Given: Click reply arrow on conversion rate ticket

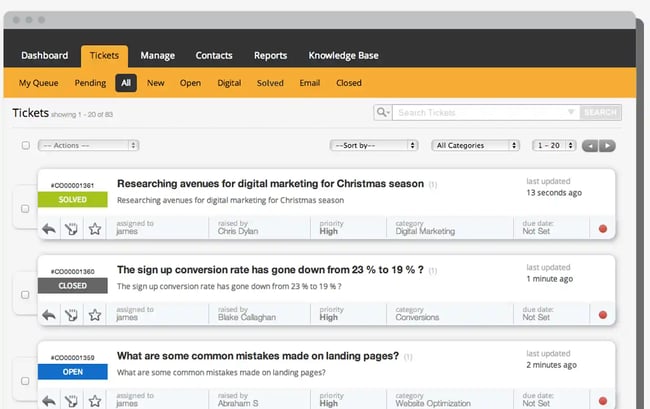Looking at the screenshot, I should click(49, 315).
